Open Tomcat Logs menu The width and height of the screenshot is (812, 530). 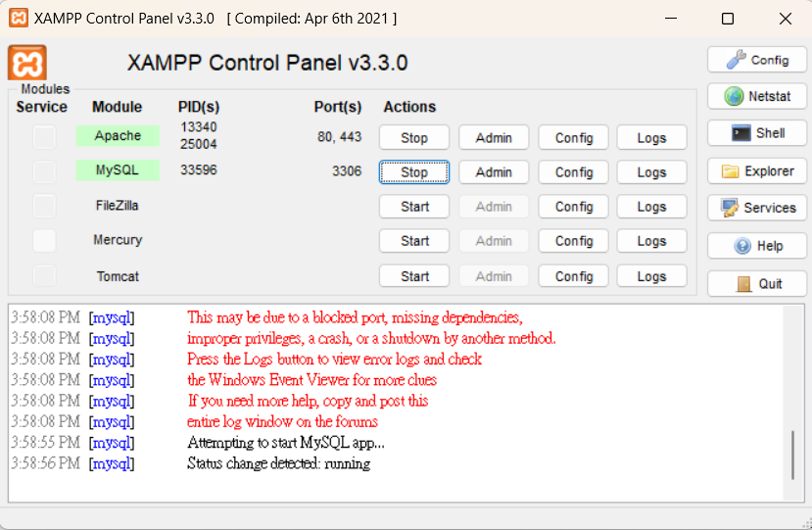click(x=652, y=276)
